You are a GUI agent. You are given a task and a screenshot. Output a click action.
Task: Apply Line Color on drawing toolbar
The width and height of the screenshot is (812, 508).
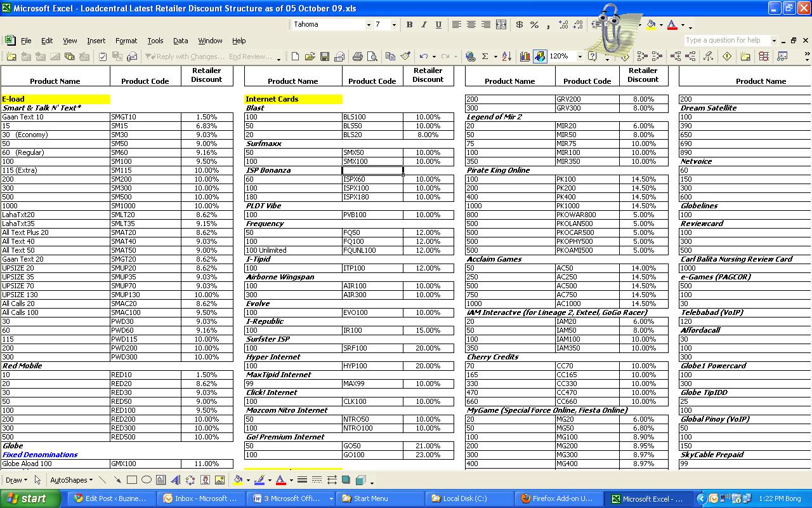(x=259, y=480)
